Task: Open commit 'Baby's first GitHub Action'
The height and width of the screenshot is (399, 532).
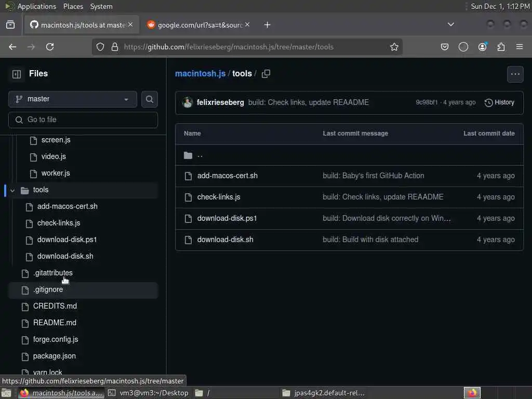Action: 373,176
